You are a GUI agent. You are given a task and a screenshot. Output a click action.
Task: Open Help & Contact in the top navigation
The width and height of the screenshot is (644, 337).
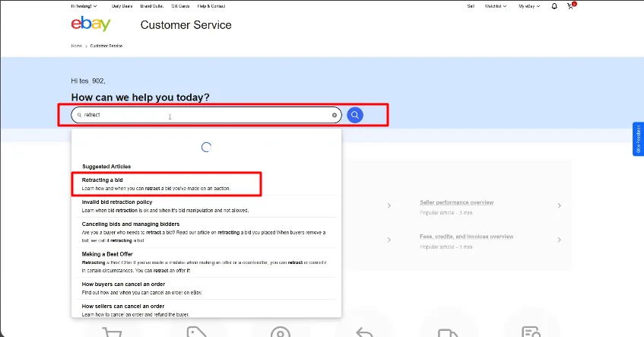211,6
